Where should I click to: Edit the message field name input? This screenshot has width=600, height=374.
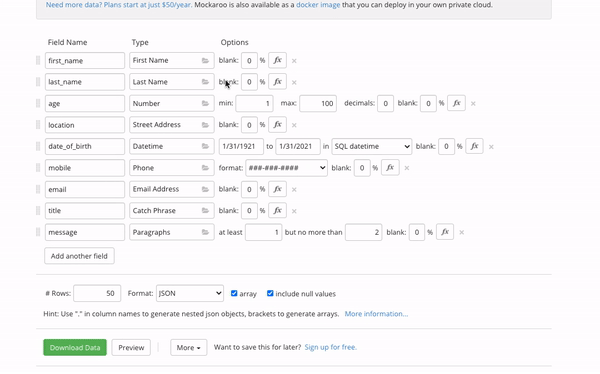[85, 232]
